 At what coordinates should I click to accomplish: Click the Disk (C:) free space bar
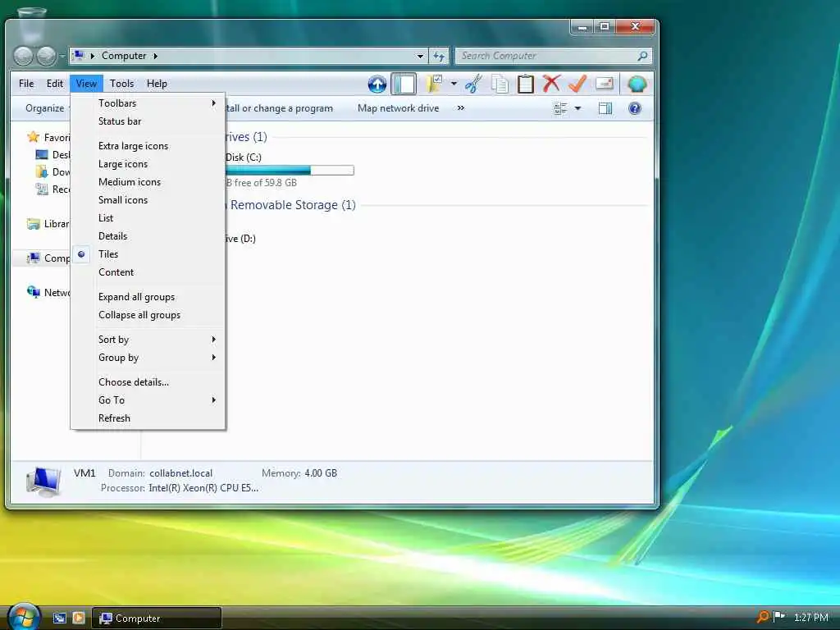(290, 171)
